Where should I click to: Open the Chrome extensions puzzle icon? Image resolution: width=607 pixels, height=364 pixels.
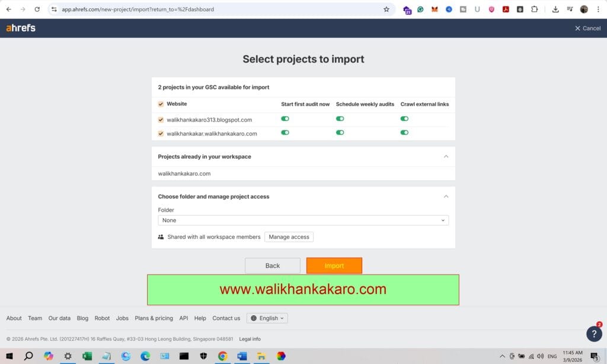click(x=534, y=9)
